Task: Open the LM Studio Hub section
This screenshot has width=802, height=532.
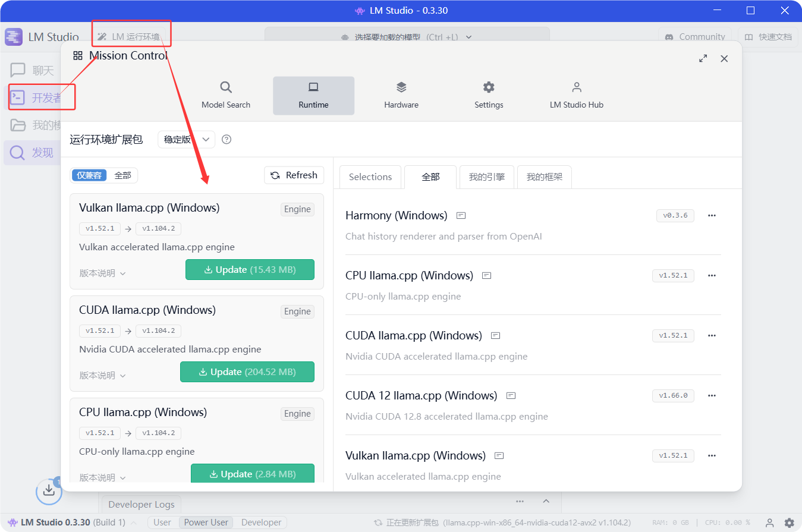Action: [x=576, y=95]
